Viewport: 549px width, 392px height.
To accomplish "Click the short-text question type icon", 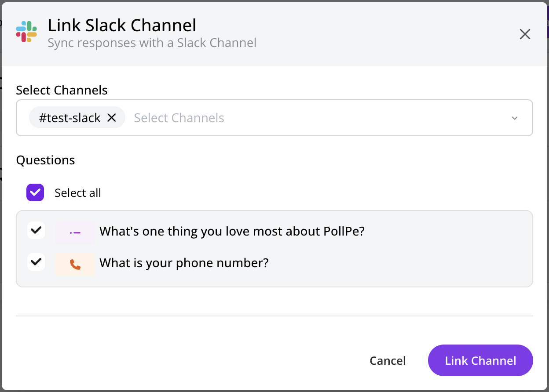I will pos(75,232).
